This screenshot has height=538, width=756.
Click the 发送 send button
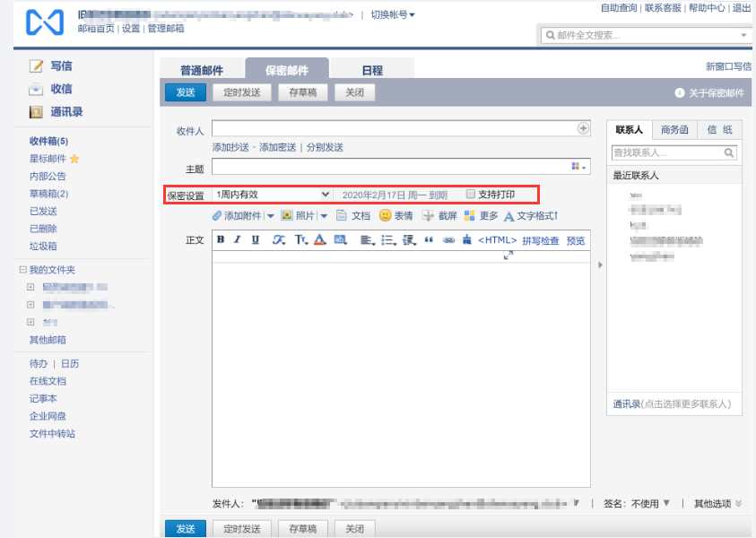185,91
